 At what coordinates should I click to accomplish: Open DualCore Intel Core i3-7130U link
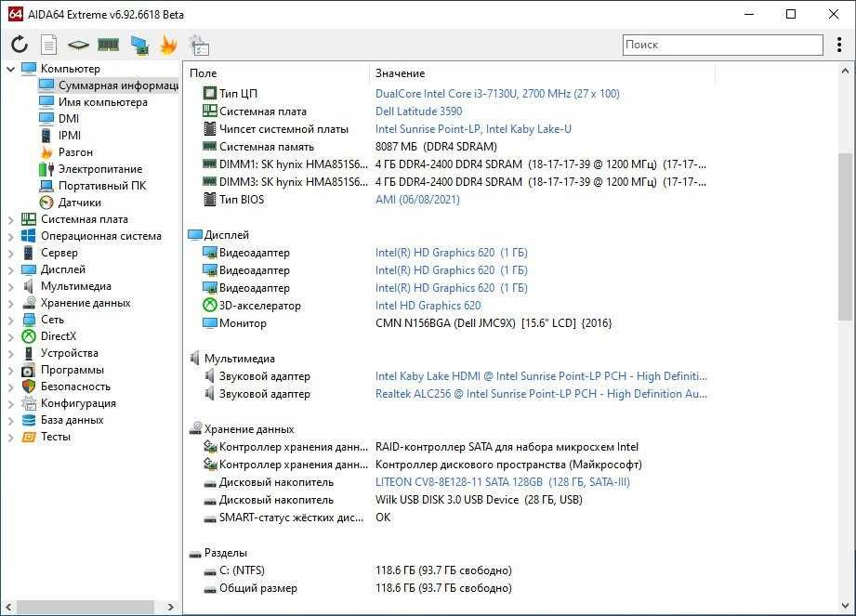(x=497, y=93)
